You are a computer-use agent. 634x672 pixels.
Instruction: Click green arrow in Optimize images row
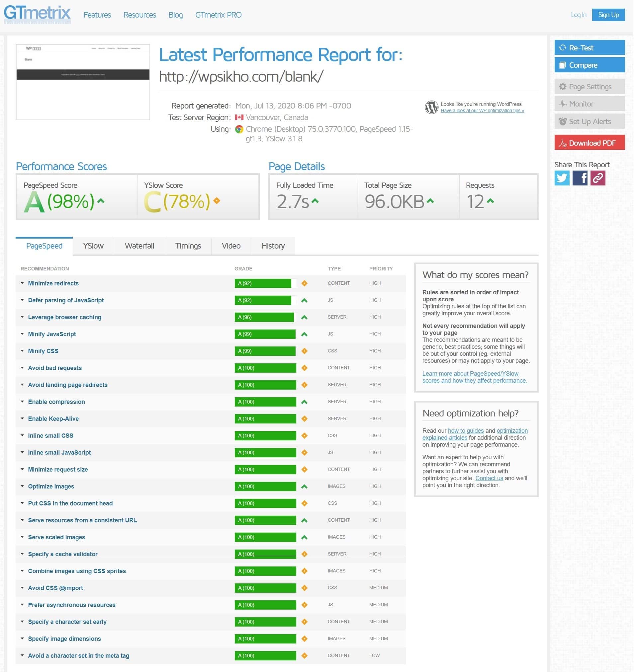click(305, 487)
